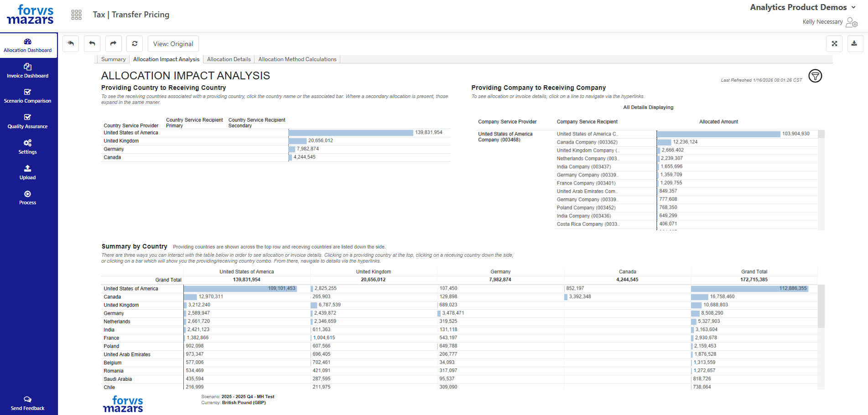Click Send Feedback in sidebar
Screen dimensions: 868x415
pyautogui.click(x=28, y=404)
